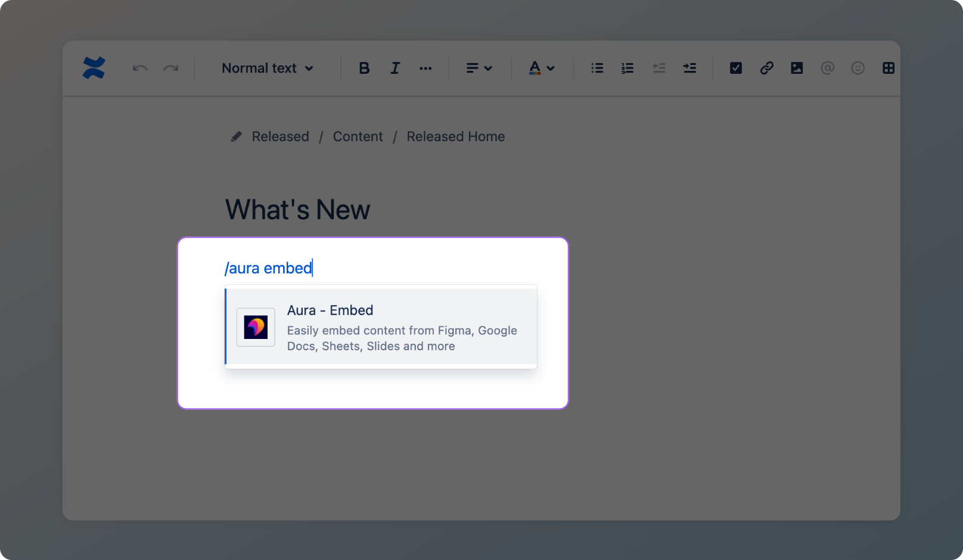Viewport: 963px width, 560px height.
Task: Indent the current line
Action: [x=689, y=69]
